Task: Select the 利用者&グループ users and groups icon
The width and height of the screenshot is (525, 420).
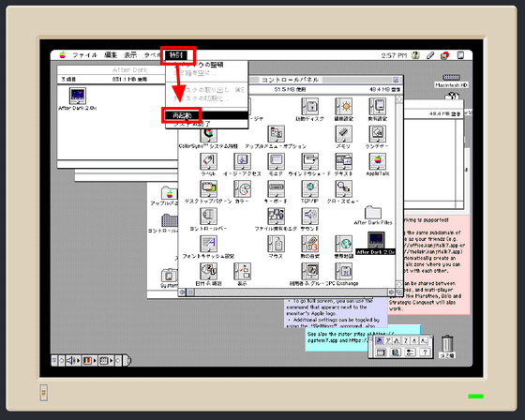Action: point(309,271)
